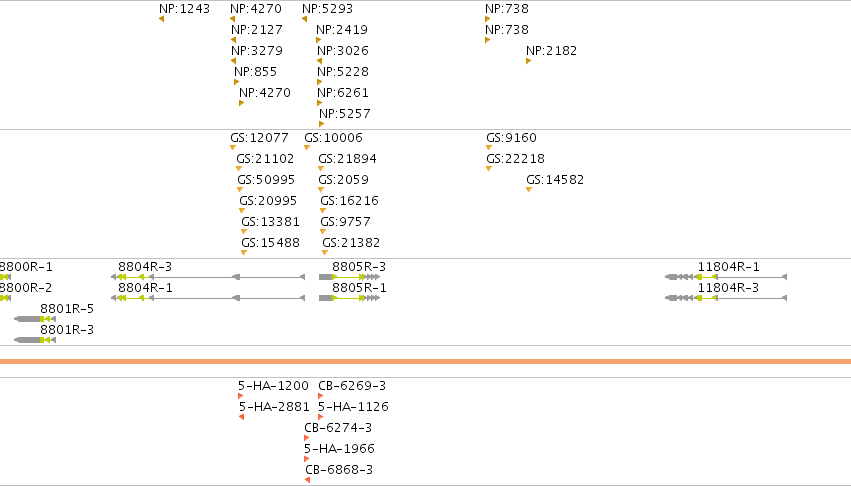The height and width of the screenshot is (486, 851).
Task: Click the NP:2419 insertion label
Action: tap(342, 30)
